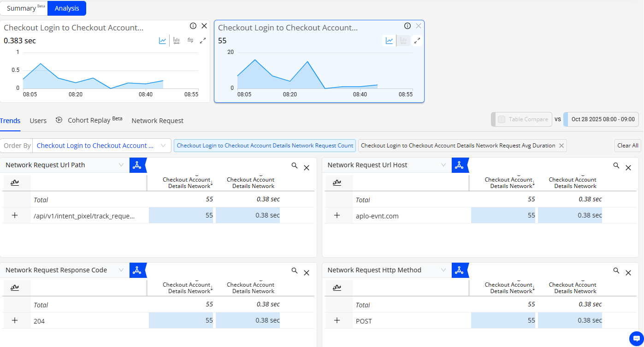Expand the second chart to fullscreen
644x347 pixels.
(417, 41)
